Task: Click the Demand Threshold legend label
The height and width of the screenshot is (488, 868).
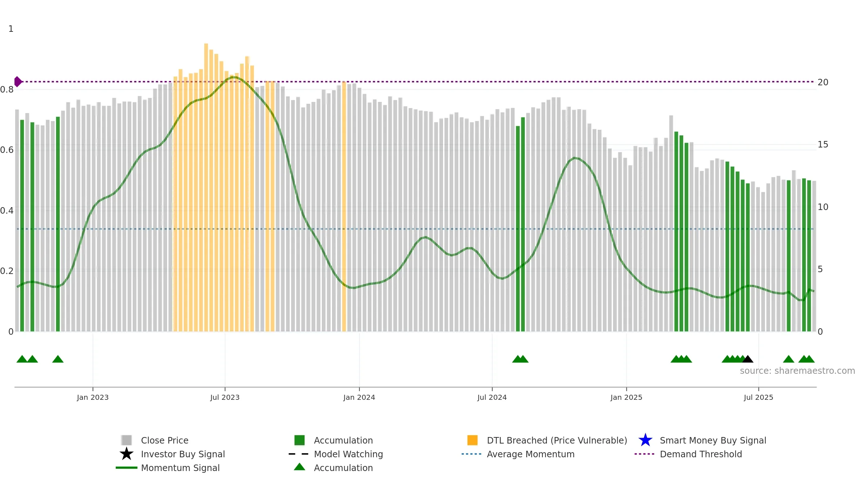Action: (x=701, y=454)
